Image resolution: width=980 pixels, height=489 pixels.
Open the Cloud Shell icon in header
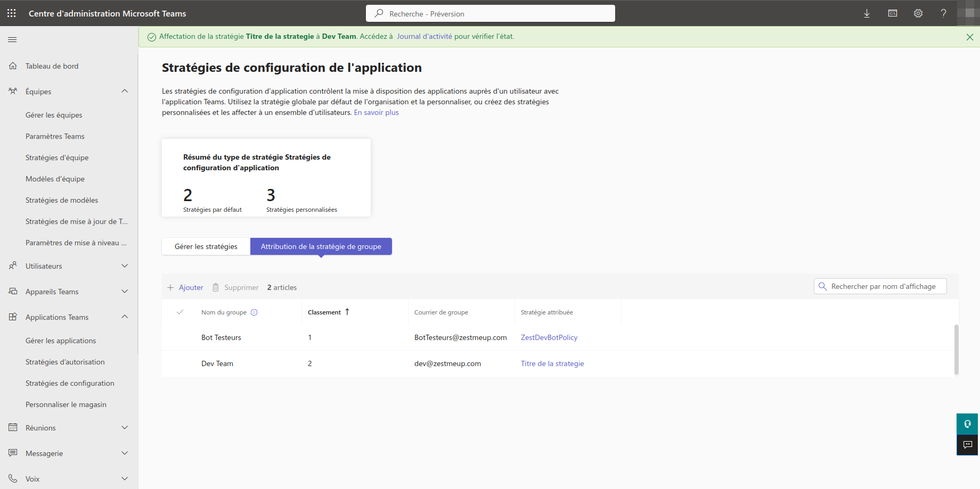892,13
